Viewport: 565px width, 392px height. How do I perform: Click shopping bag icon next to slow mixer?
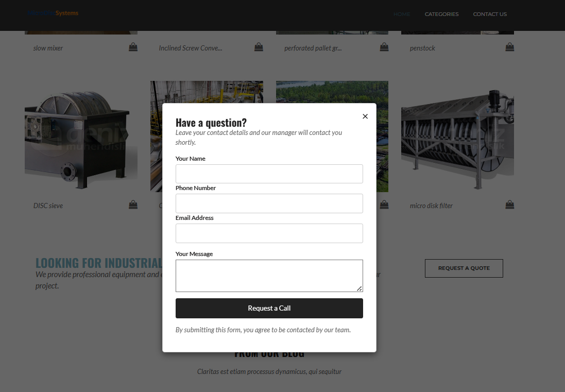(x=133, y=47)
